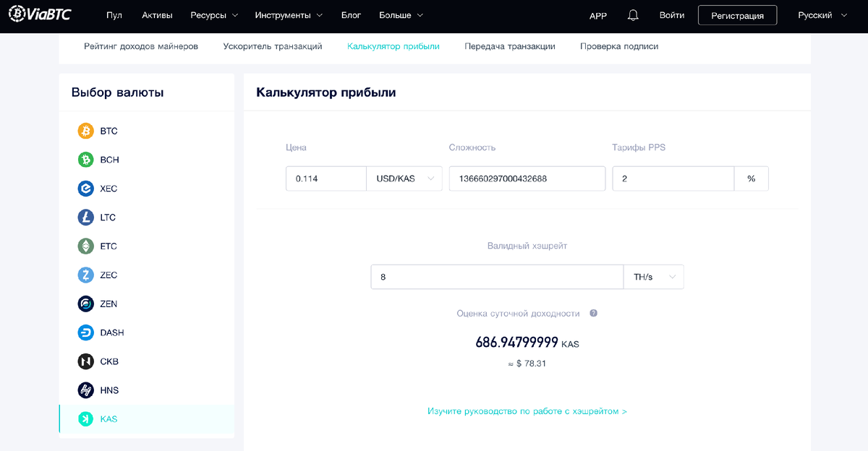Select the DASH coin icon
This screenshot has width=868, height=451.
click(x=87, y=332)
